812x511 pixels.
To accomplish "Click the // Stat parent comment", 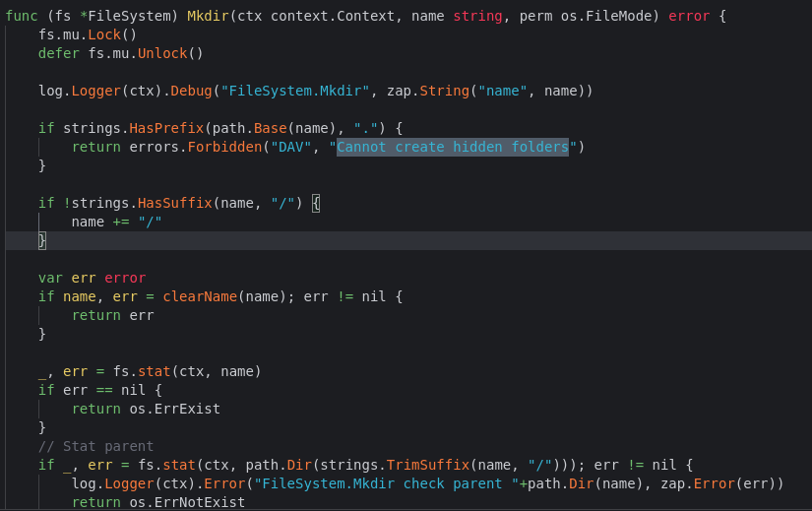I will (95, 446).
